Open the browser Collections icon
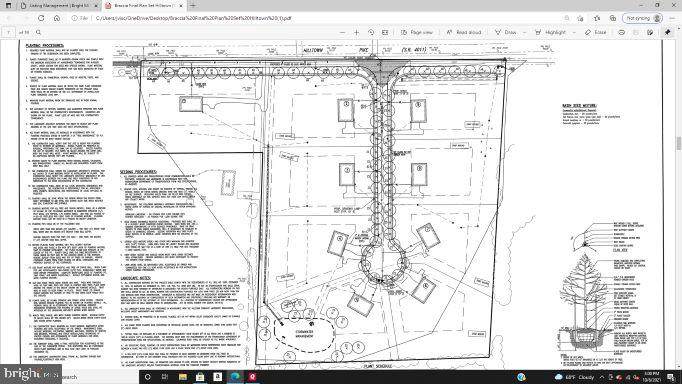 613,18
